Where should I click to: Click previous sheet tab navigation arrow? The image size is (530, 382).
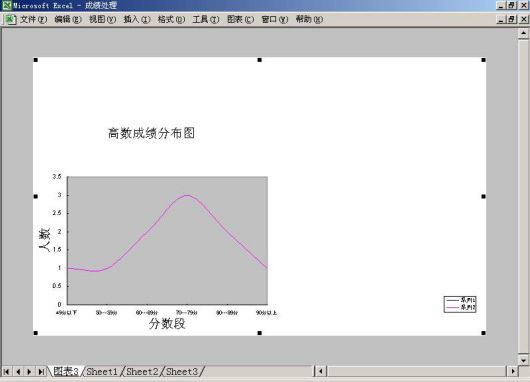point(18,372)
